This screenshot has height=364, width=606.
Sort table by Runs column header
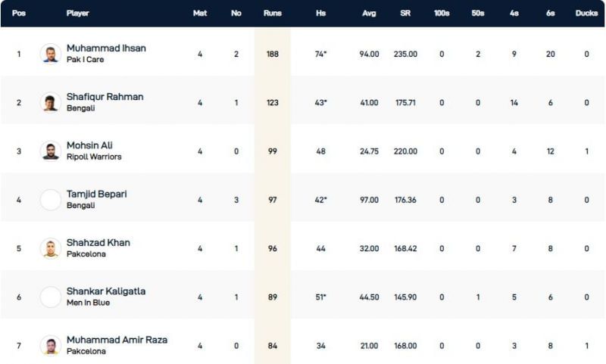click(x=272, y=14)
